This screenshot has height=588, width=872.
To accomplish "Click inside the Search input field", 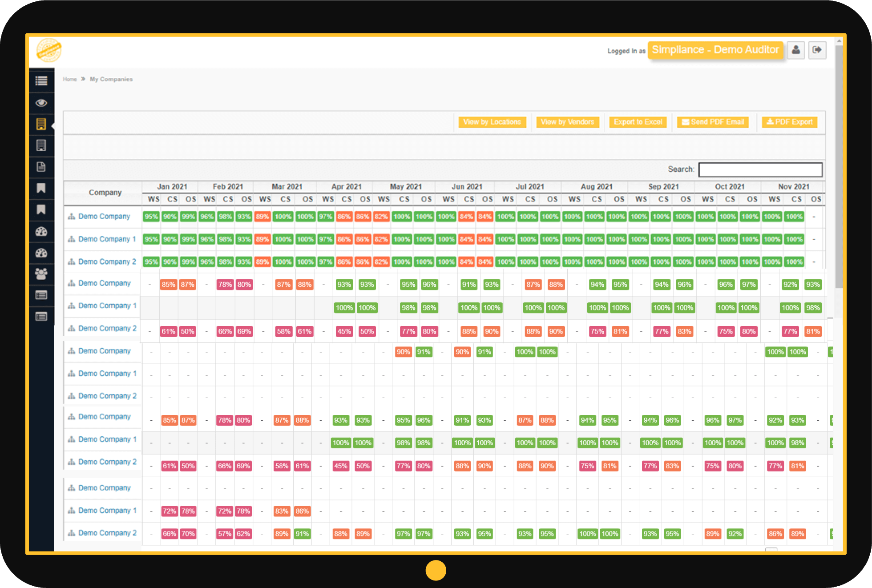I will [x=760, y=169].
